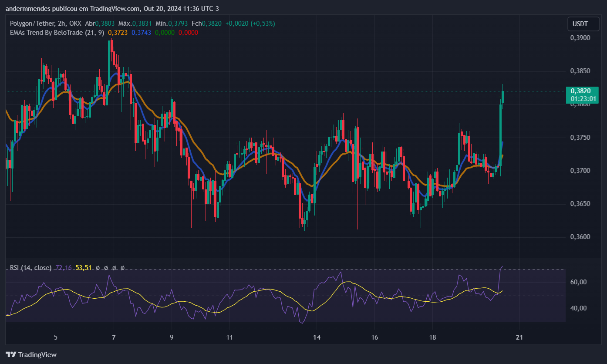This screenshot has width=607, height=364.
Task: Click the blue EMA value 0,3743
Action: (141, 32)
